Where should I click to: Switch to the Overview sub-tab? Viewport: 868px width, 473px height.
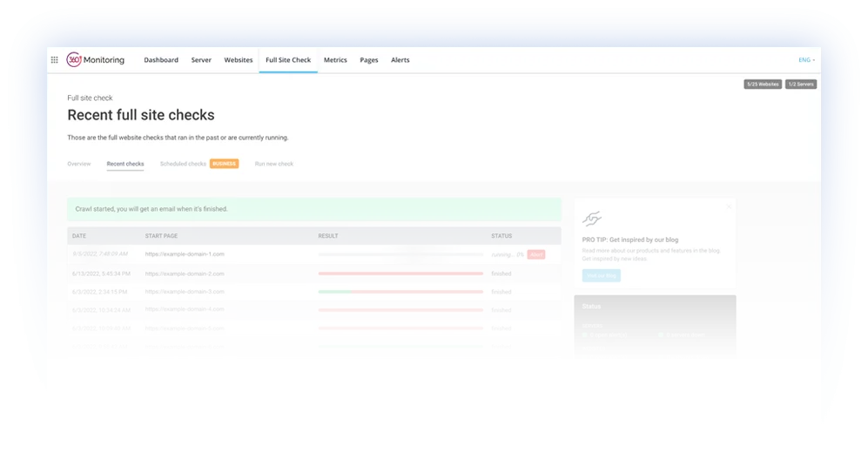(79, 164)
